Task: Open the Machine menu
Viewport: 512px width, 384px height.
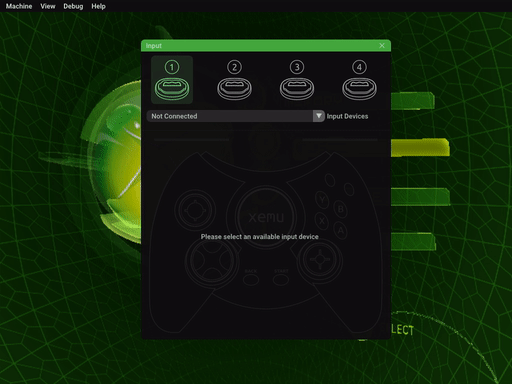Action: tap(19, 6)
